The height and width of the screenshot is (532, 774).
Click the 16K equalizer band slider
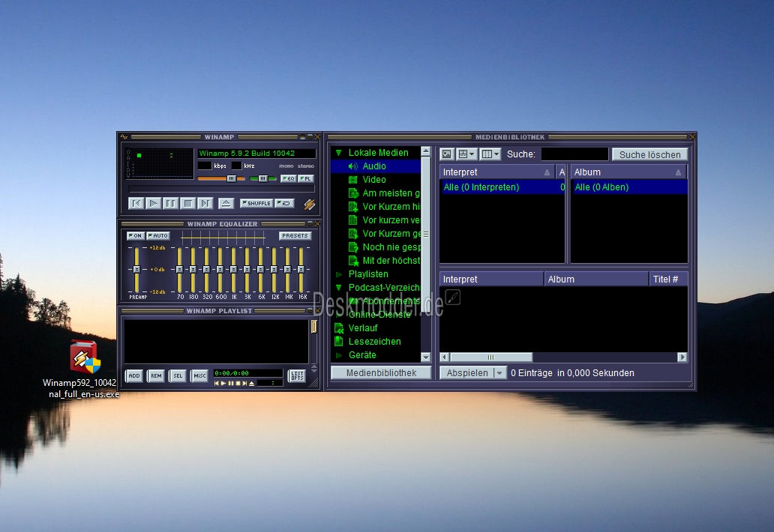(x=301, y=270)
